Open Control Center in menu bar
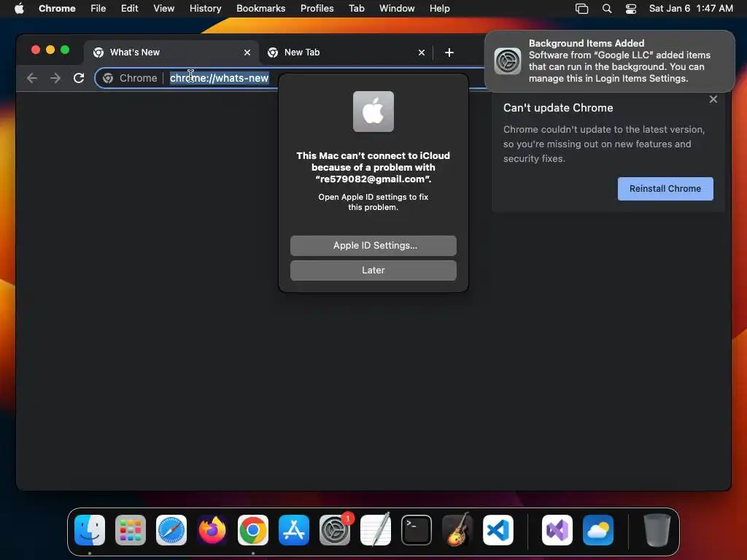 point(631,9)
